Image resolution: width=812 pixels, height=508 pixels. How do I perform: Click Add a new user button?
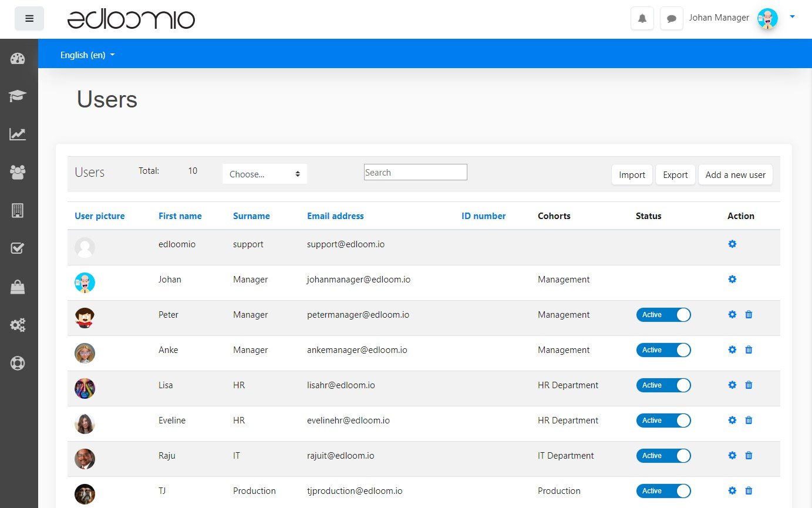pos(736,175)
